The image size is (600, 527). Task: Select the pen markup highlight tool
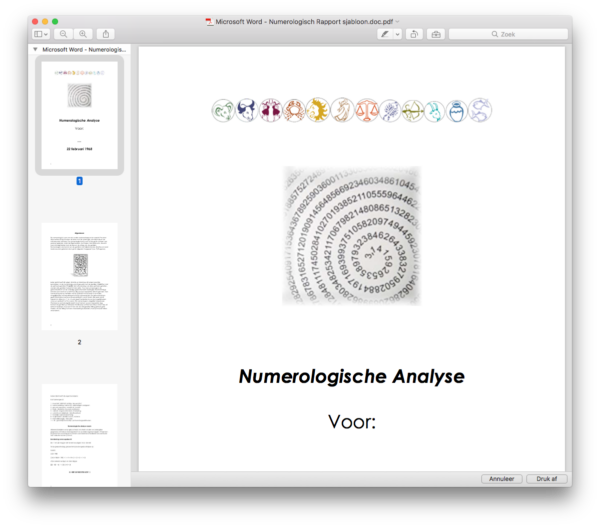(385, 34)
